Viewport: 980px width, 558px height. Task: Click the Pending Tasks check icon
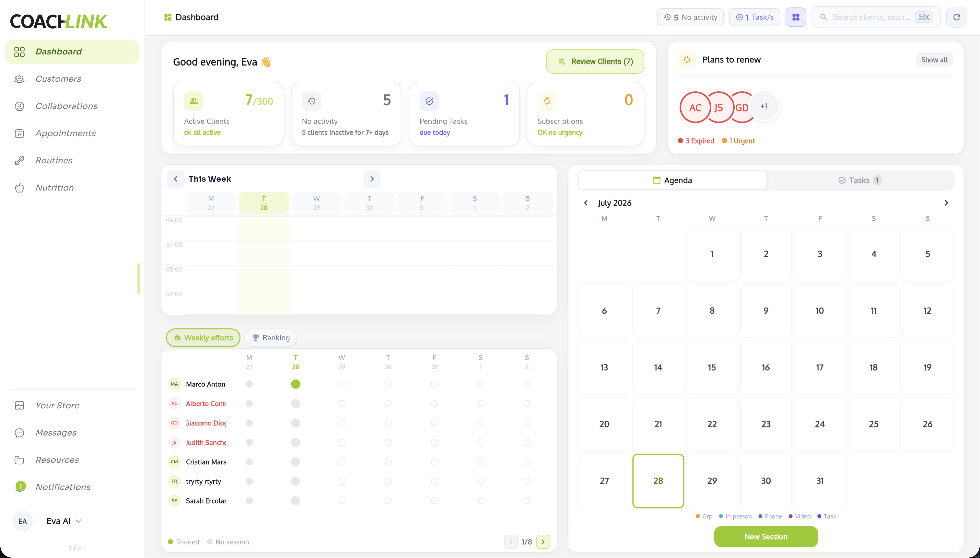point(429,101)
